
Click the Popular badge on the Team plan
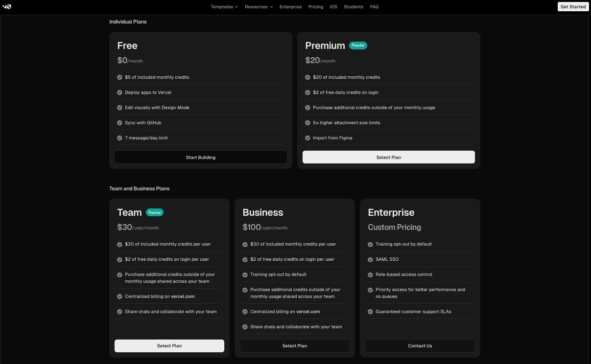coord(155,212)
